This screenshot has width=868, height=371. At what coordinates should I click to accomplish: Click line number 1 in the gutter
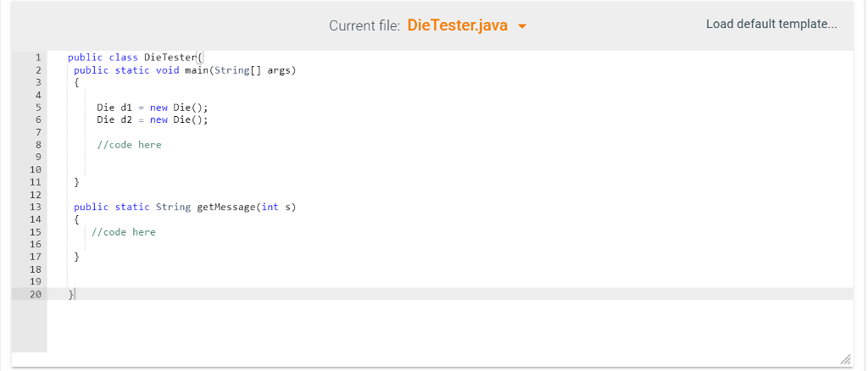tap(37, 58)
